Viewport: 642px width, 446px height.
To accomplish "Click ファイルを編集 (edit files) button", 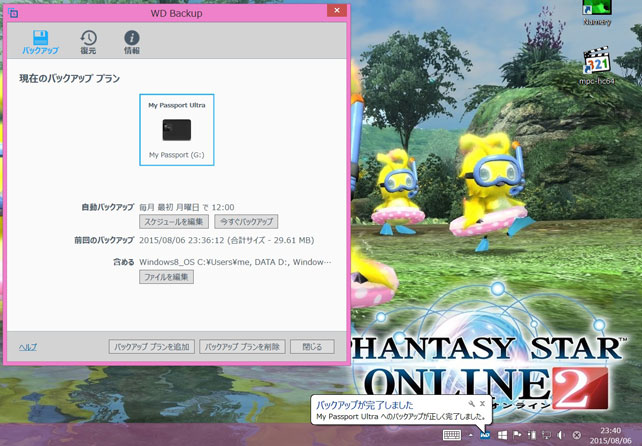I will [166, 277].
